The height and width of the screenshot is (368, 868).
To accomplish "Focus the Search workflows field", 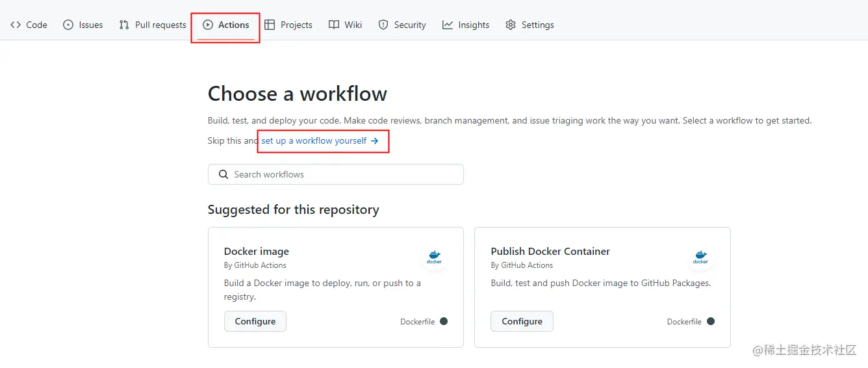I will [335, 174].
